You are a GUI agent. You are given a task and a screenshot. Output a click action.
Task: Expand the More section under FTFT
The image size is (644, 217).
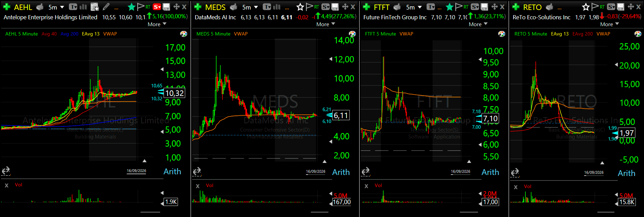click(x=478, y=24)
